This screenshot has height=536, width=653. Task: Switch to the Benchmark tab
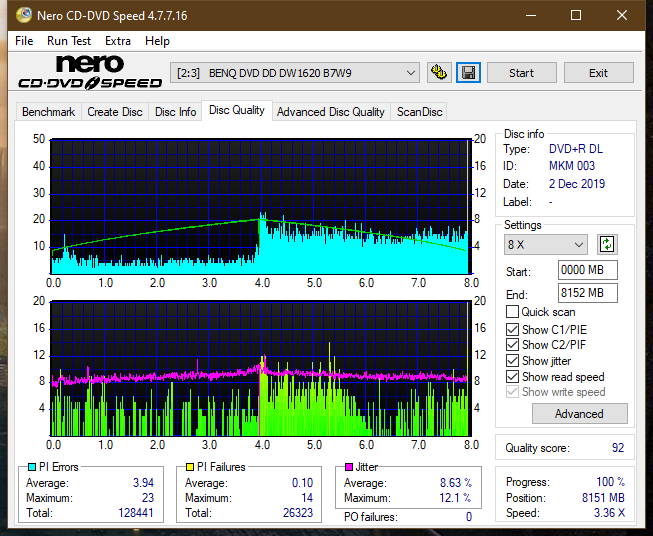(49, 112)
